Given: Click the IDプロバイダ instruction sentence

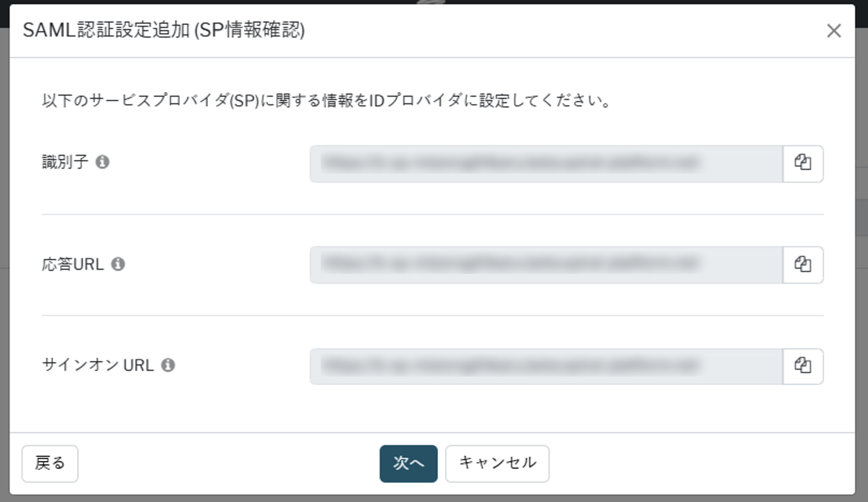Looking at the screenshot, I should click(x=325, y=101).
